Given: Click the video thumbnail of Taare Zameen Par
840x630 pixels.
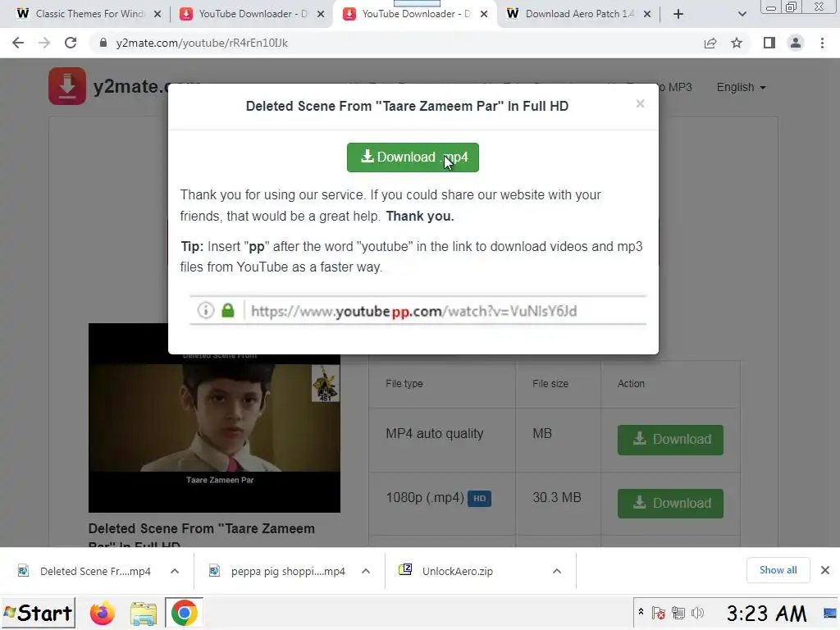Looking at the screenshot, I should click(214, 418).
